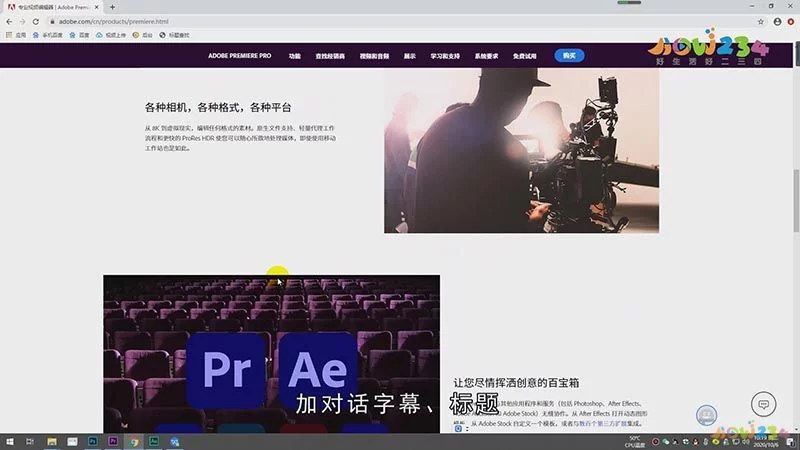Screen dimensions: 800x450
Task: Click ADOBE PREMIERE PRO in navigation bar
Action: [x=239, y=56]
